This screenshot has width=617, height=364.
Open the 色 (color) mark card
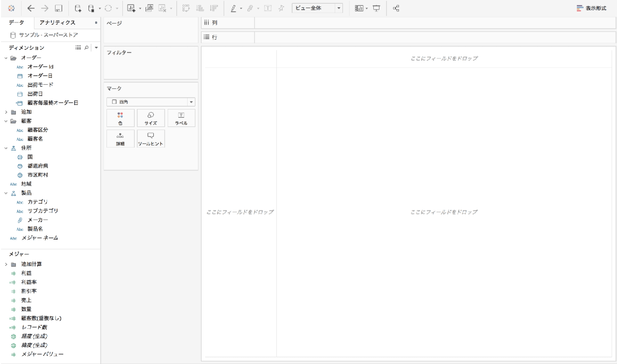(x=120, y=118)
